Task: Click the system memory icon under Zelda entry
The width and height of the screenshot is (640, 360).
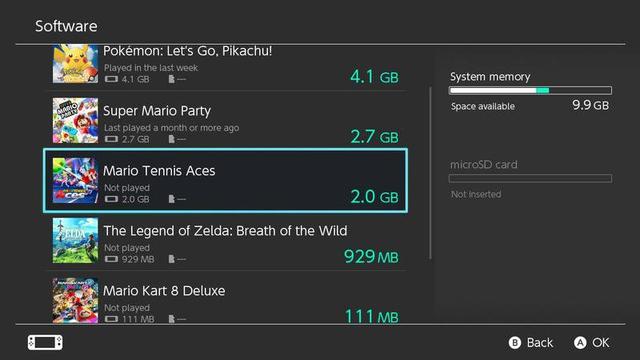Action: click(111, 259)
